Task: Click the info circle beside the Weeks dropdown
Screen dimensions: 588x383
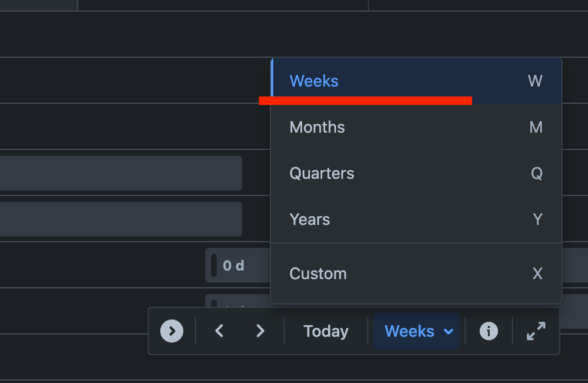Action: 488,331
